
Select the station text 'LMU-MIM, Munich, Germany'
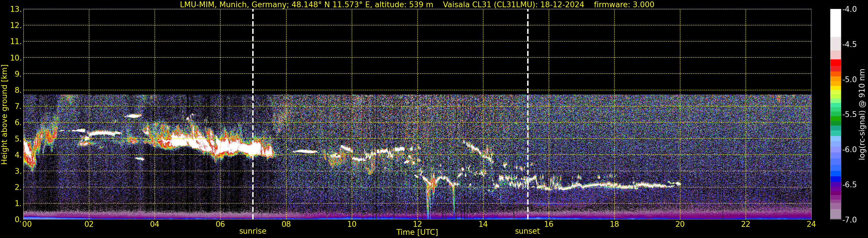(x=234, y=5)
